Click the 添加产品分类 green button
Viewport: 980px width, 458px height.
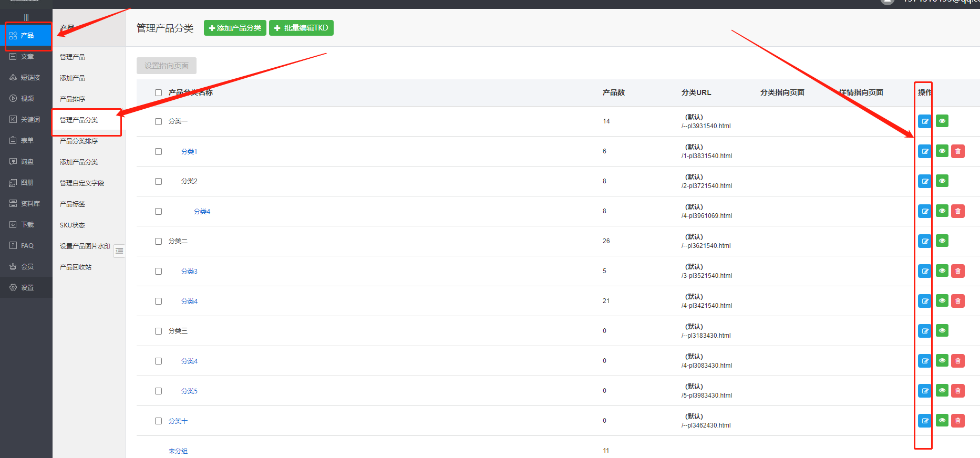point(235,28)
